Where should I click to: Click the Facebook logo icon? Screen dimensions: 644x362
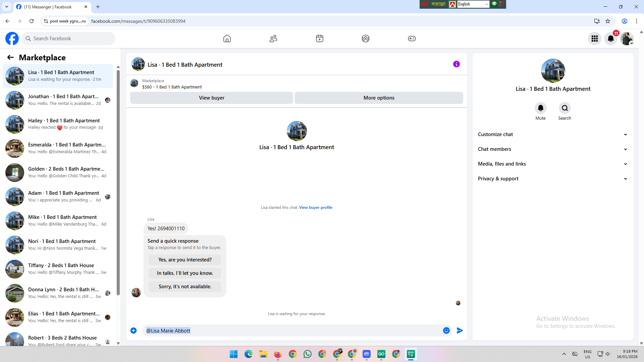(x=12, y=39)
